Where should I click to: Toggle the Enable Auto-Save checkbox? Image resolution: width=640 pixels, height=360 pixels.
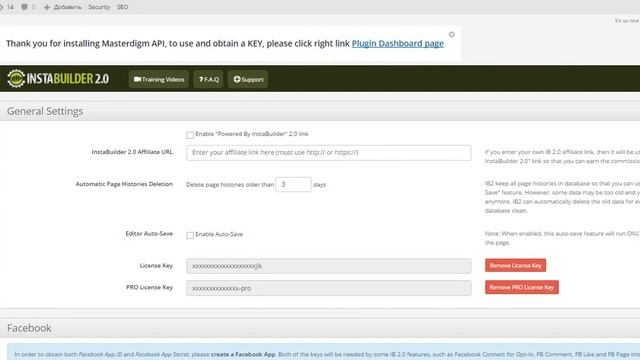point(190,235)
